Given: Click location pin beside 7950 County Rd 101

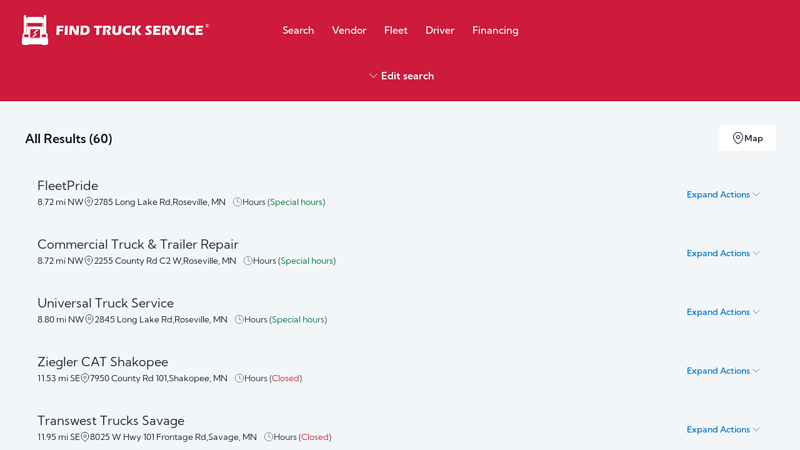Looking at the screenshot, I should pyautogui.click(x=85, y=379).
